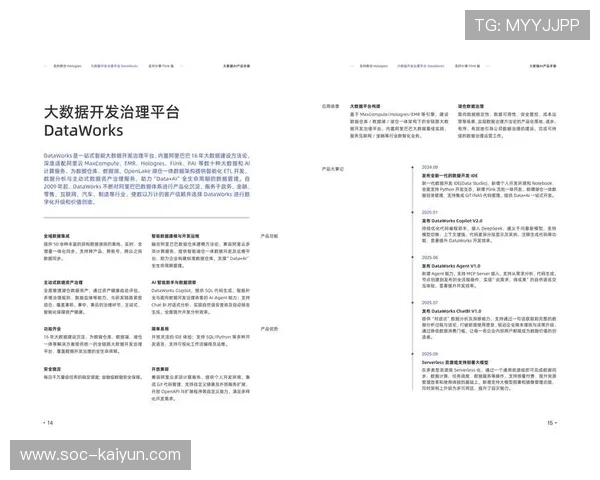Open the Flink link in the right page header

click(468, 66)
